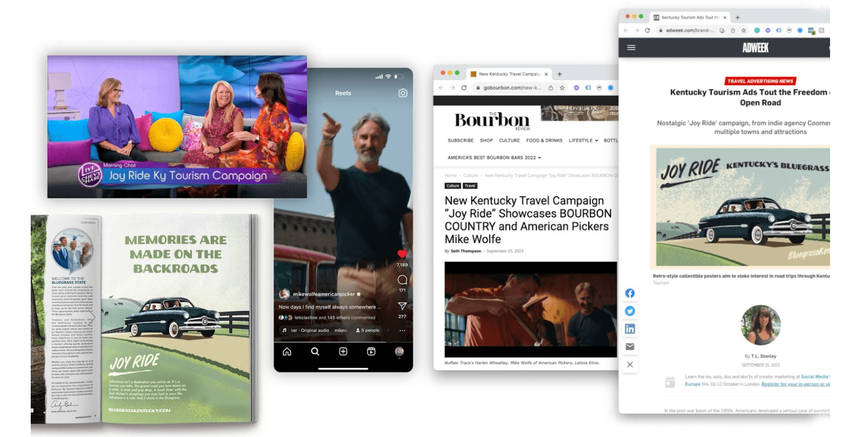868x437 pixels.
Task: Open the three-dot more options on reel
Action: point(402,330)
